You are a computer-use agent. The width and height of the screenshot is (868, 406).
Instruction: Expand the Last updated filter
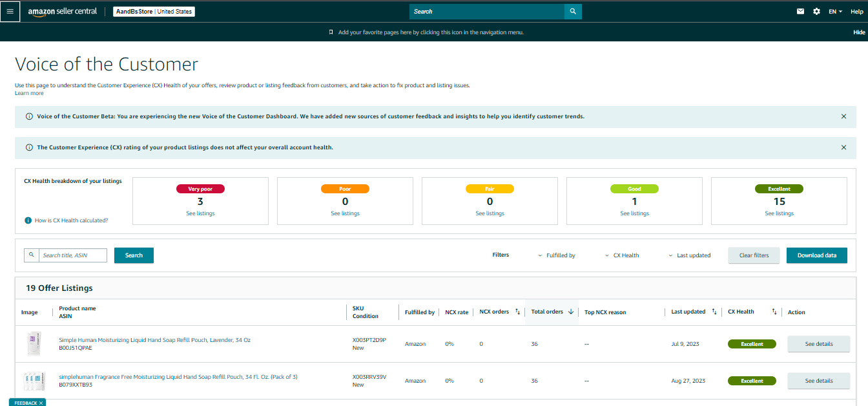click(689, 255)
